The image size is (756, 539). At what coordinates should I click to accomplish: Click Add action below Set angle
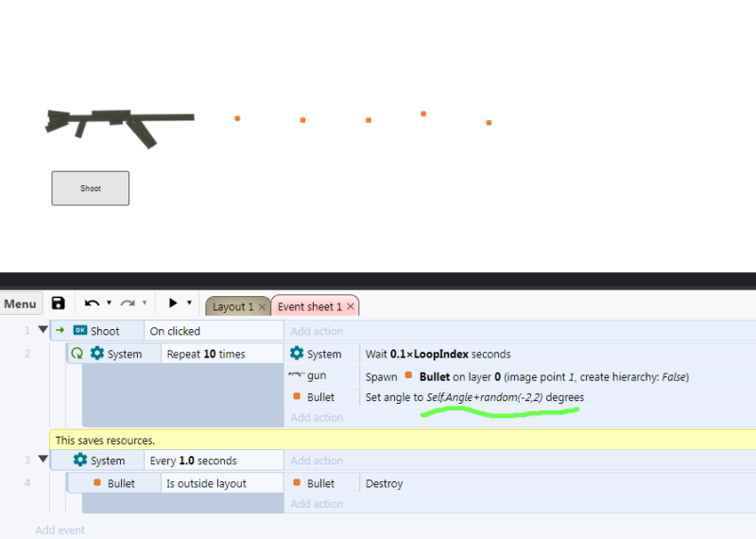[317, 417]
